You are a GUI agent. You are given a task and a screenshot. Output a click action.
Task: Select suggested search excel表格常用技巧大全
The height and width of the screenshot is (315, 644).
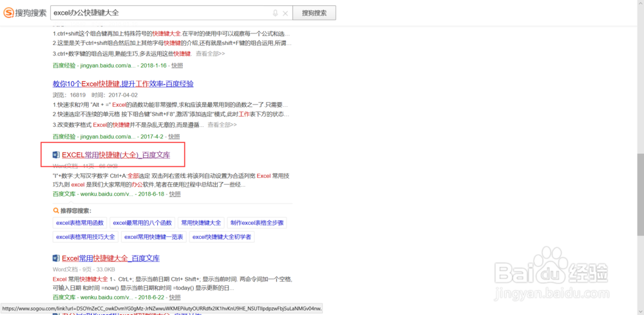[86, 236]
